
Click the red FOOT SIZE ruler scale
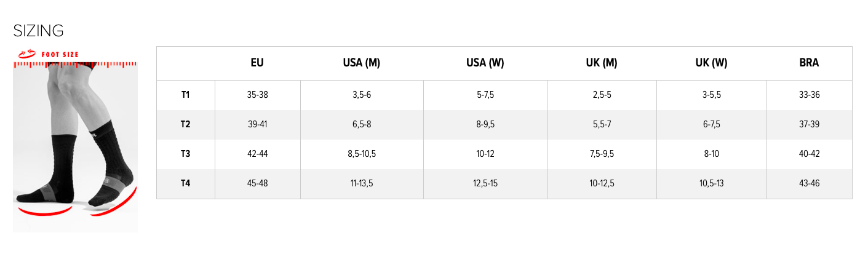(75, 63)
